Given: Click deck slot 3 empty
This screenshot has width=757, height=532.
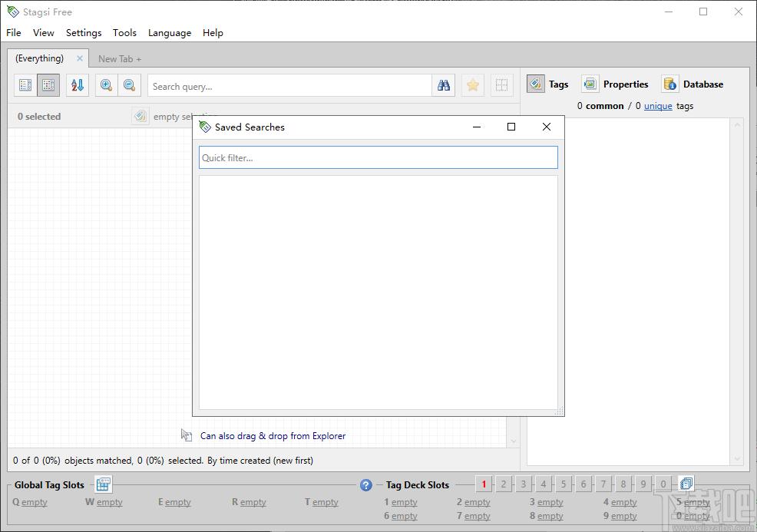Looking at the screenshot, I should tap(547, 502).
